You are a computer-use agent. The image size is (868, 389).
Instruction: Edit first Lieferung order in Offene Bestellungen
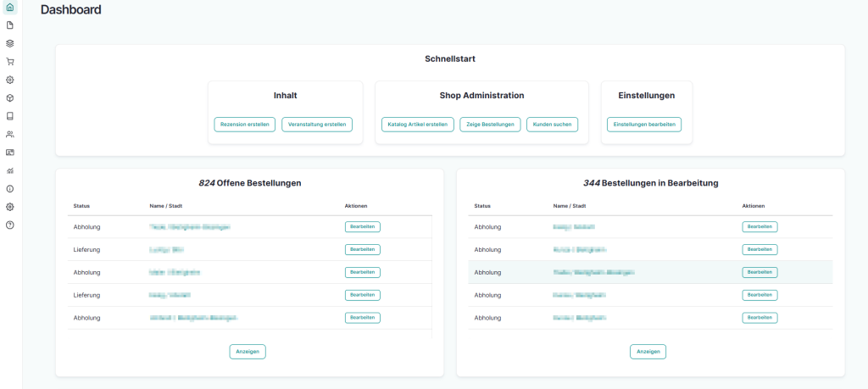tap(362, 250)
